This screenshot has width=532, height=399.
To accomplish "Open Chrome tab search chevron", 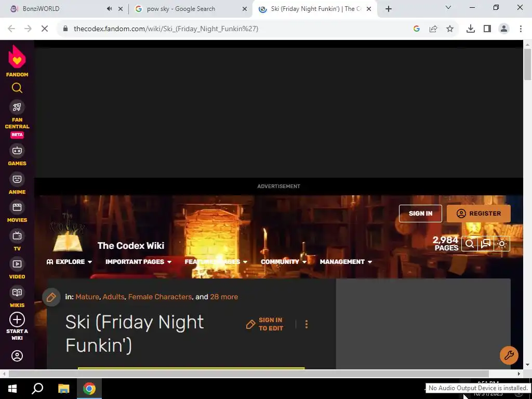I will (448, 7).
